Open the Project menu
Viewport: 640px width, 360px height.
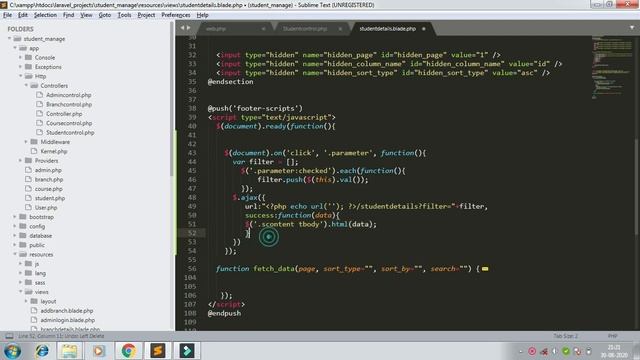pos(146,15)
